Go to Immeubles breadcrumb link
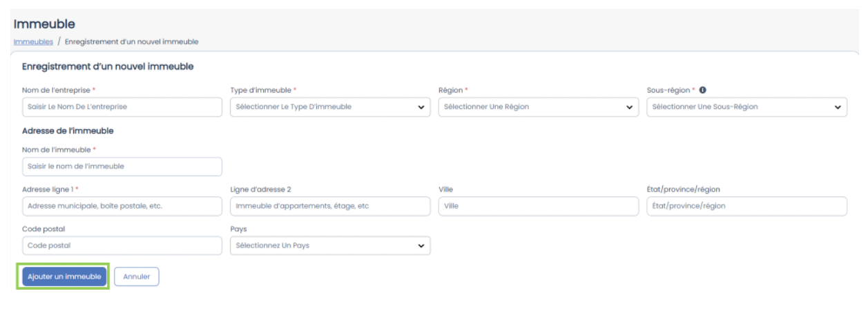 click(x=33, y=41)
